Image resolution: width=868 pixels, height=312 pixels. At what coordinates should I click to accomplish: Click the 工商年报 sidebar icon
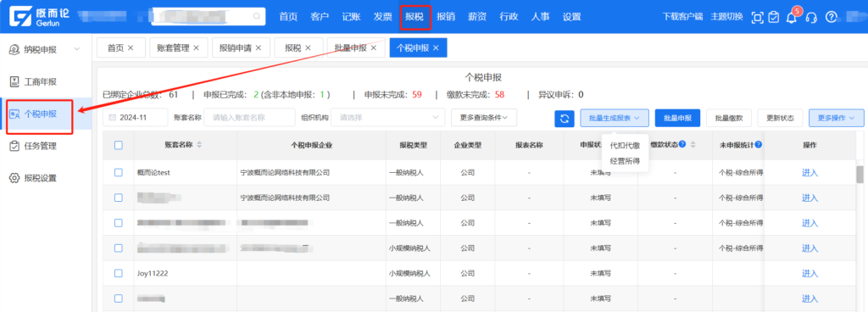point(15,82)
